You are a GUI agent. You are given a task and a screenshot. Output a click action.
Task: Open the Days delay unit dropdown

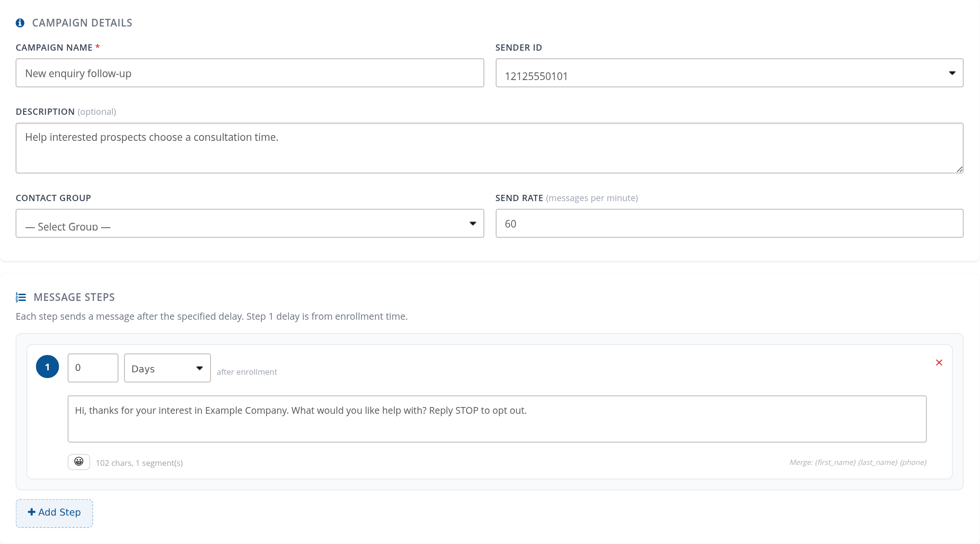pos(167,368)
